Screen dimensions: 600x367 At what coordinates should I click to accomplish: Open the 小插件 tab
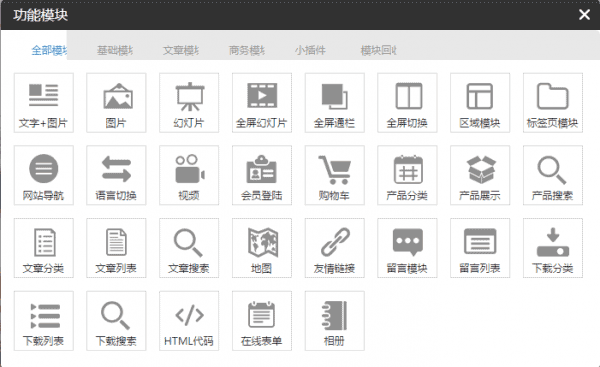click(x=310, y=50)
